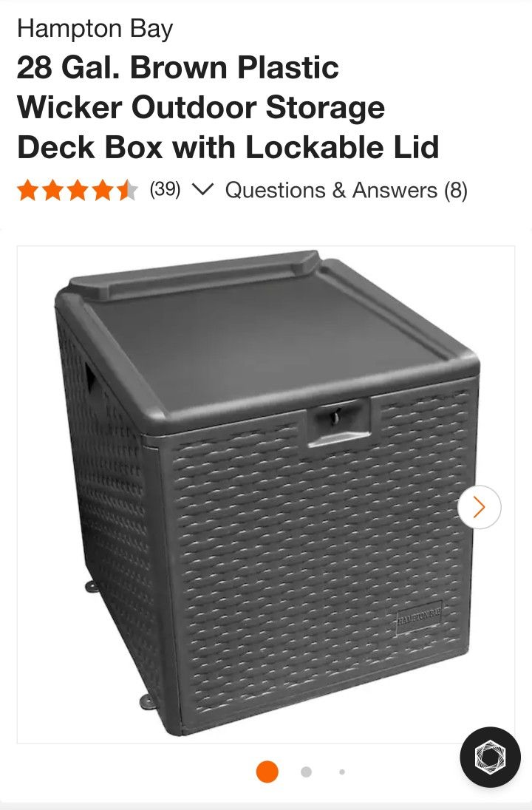Open the (39) review count breakdown
The image size is (532, 810).
pyautogui.click(x=165, y=190)
